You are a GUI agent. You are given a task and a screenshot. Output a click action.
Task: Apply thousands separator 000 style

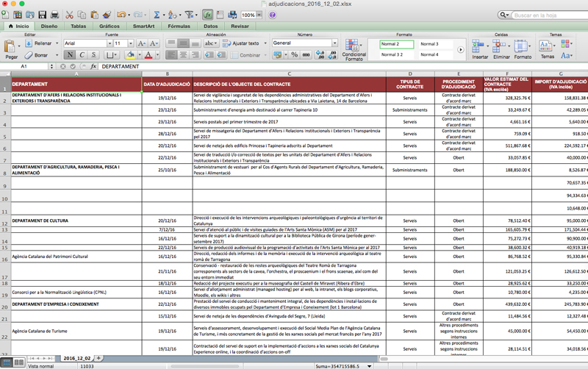pyautogui.click(x=306, y=55)
